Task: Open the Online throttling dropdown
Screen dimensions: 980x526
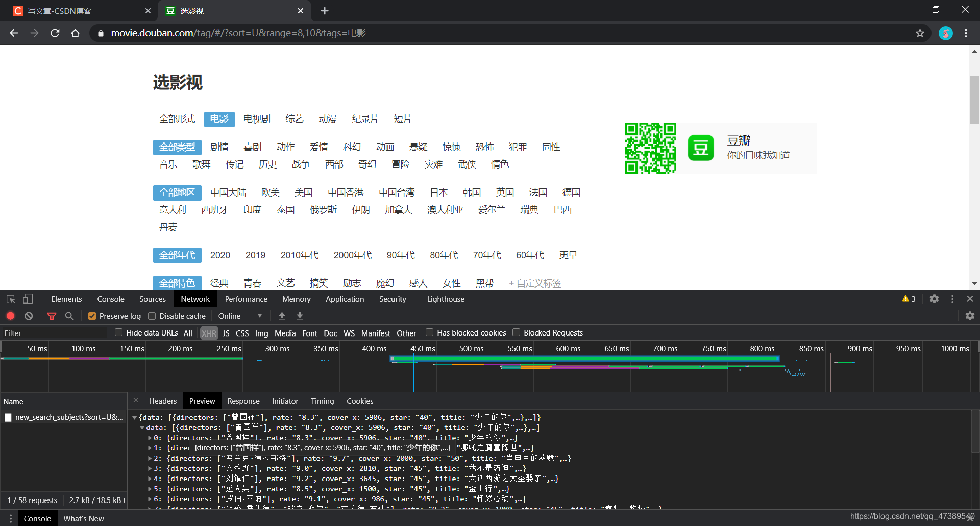Action: [x=240, y=316]
